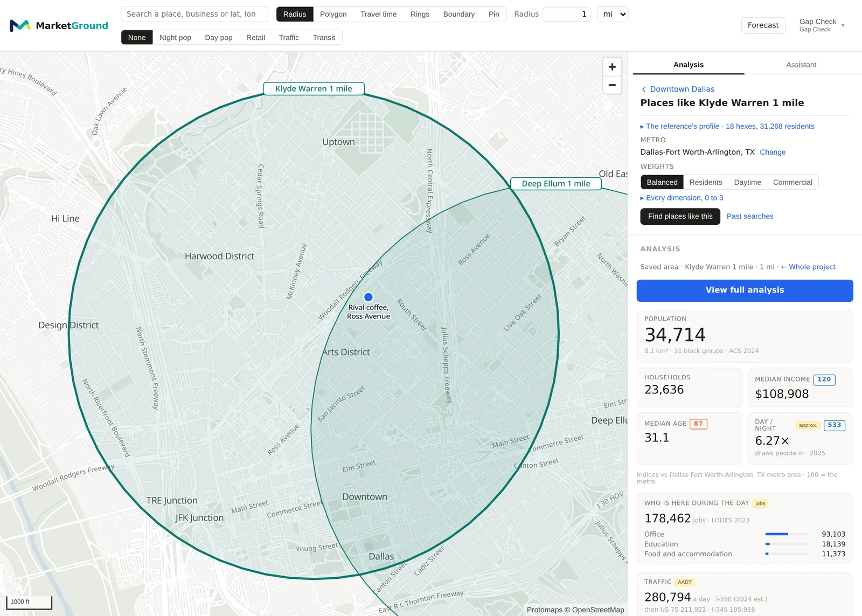Click Find places like this

click(680, 216)
